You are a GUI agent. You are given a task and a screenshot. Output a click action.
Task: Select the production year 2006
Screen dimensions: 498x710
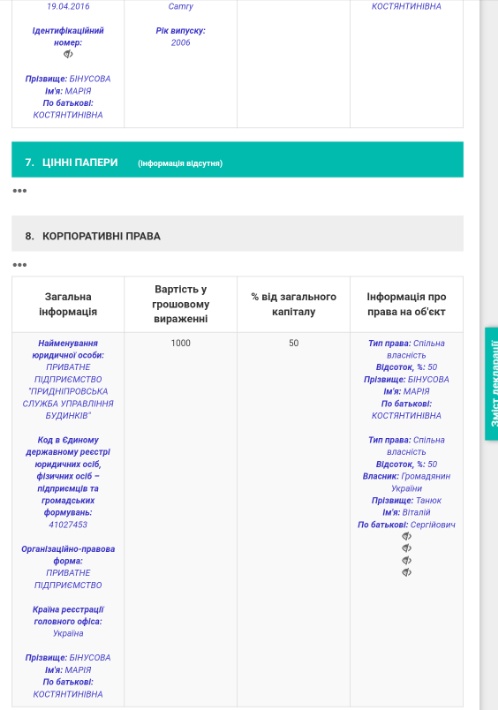(x=181, y=43)
